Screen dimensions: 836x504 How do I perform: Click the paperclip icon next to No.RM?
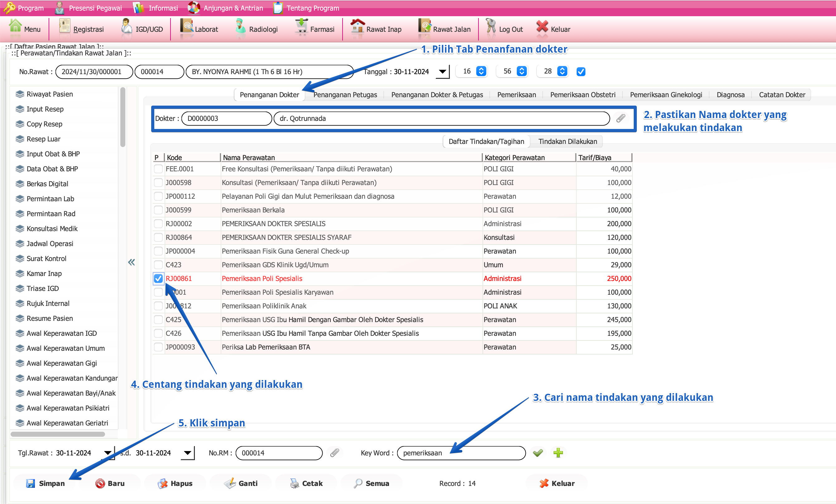click(x=334, y=453)
